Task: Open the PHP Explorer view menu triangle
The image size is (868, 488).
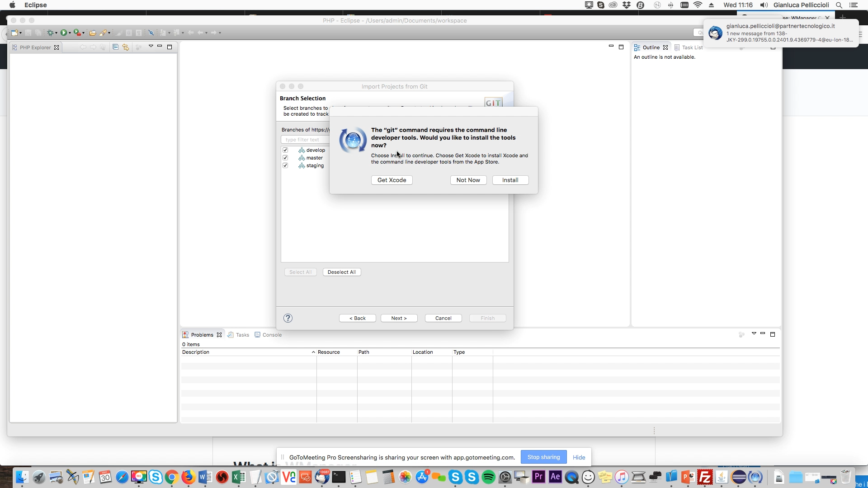Action: tap(151, 46)
